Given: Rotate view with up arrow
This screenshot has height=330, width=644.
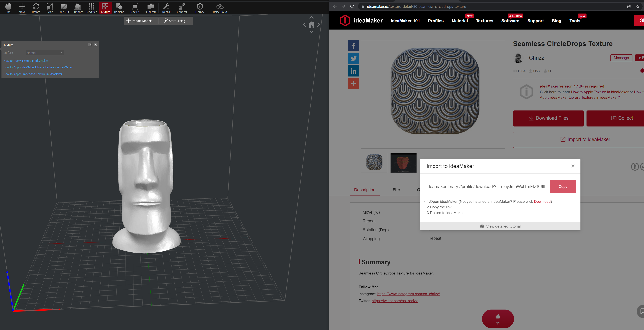Looking at the screenshot, I should [x=311, y=18].
